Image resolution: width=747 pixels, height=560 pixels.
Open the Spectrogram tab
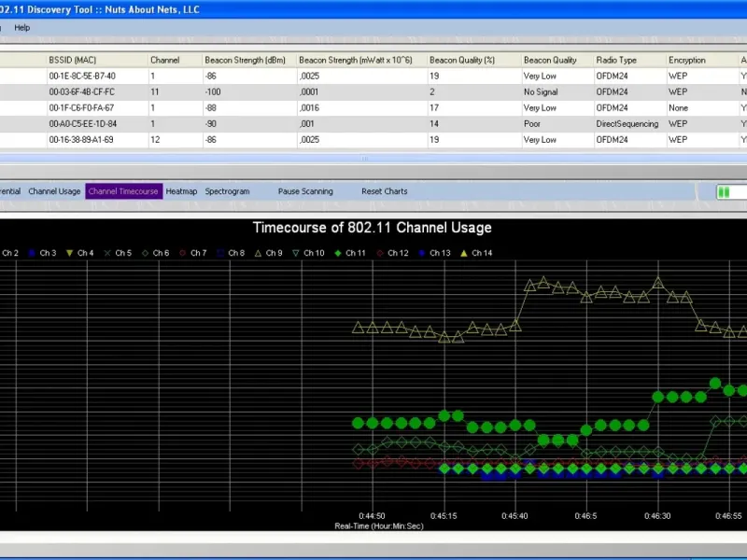pyautogui.click(x=227, y=191)
